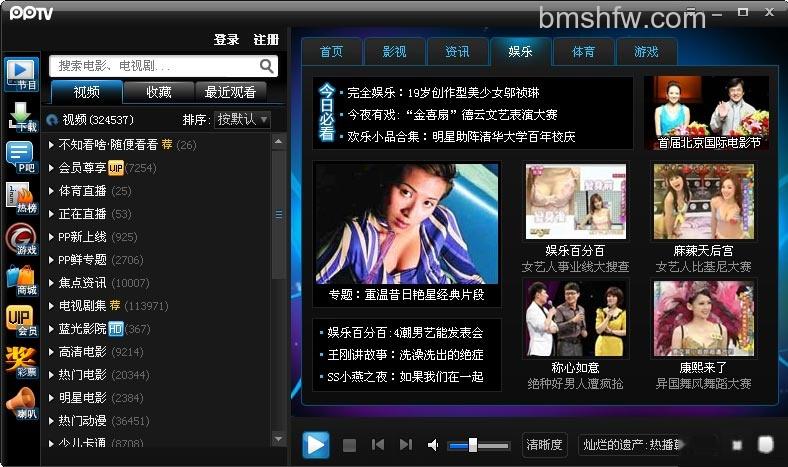
Task: Click the 注册 register link
Action: (x=266, y=40)
